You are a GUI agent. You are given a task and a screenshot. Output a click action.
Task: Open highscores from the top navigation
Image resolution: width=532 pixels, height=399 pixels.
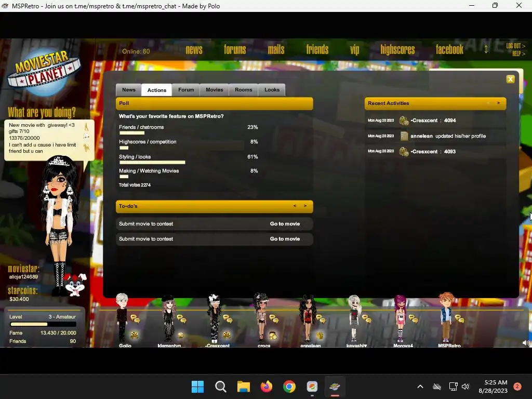click(397, 50)
